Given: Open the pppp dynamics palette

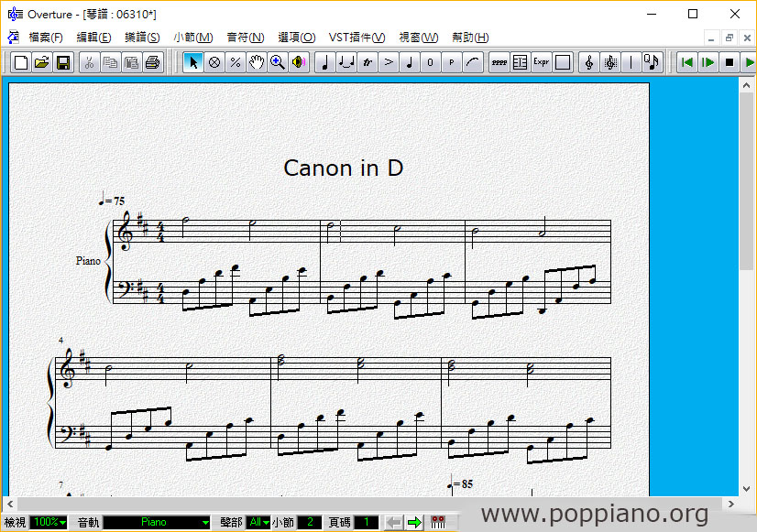Looking at the screenshot, I should point(499,62).
